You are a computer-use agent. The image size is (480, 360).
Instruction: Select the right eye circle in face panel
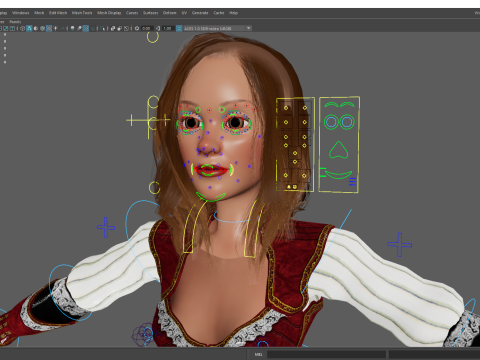coord(347,122)
